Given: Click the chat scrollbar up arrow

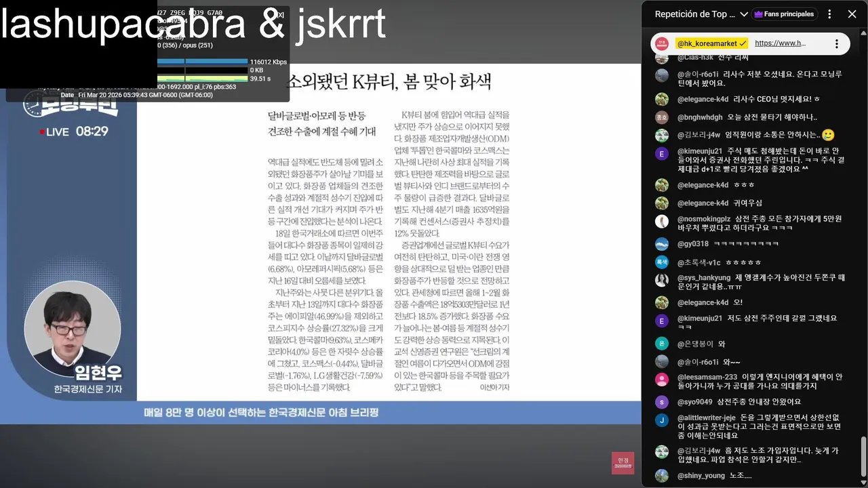Looking at the screenshot, I should pos(863,33).
